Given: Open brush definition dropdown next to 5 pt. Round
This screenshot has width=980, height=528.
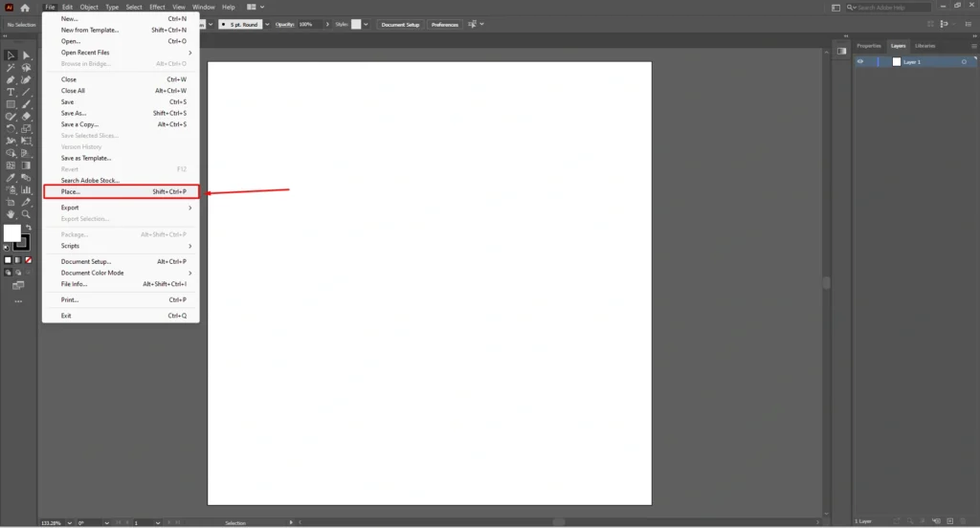Looking at the screenshot, I should tap(268, 24).
